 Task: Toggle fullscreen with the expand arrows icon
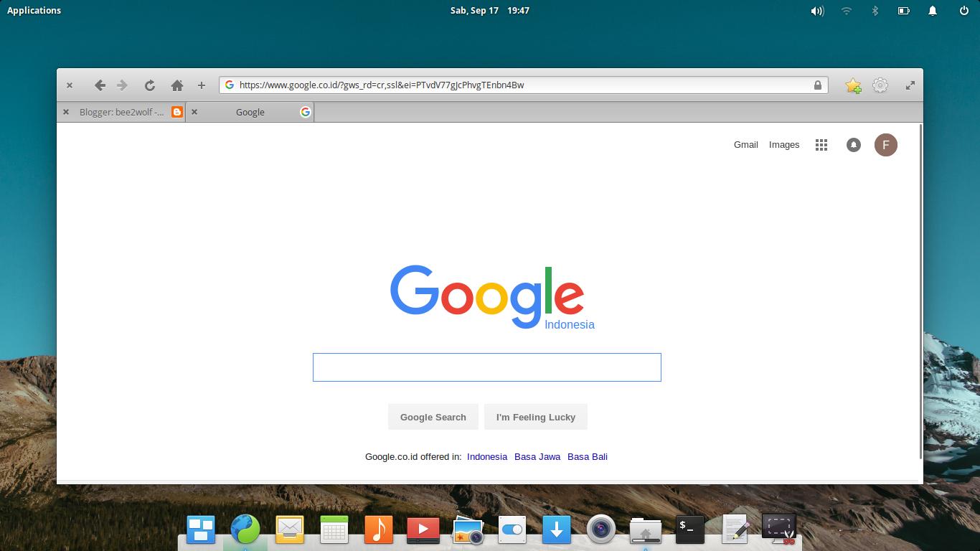pyautogui.click(x=910, y=85)
